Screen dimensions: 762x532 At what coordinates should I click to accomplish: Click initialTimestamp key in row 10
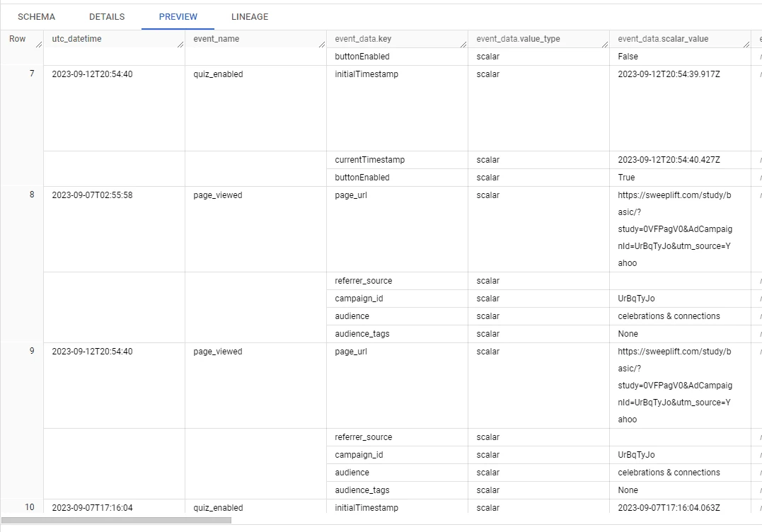366,508
